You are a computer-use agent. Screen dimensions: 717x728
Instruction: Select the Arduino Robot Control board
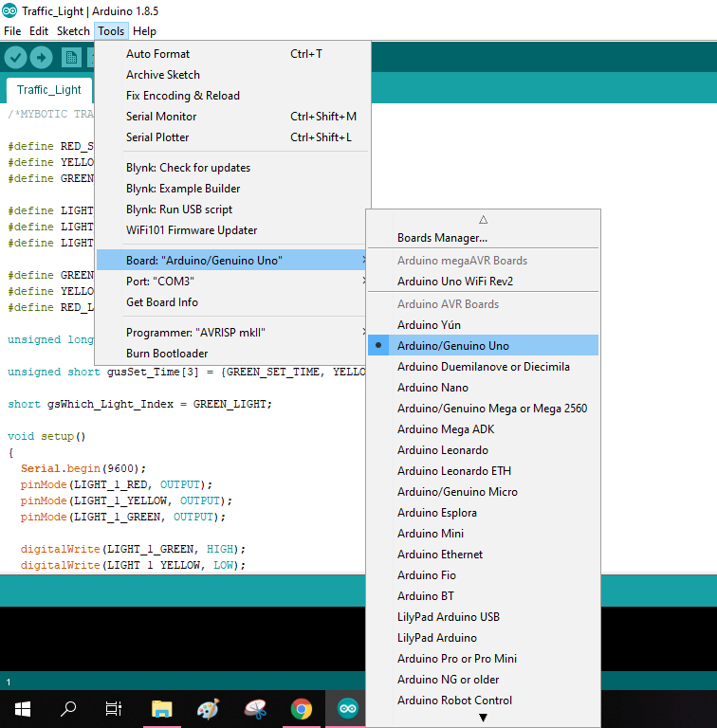pyautogui.click(x=483, y=701)
